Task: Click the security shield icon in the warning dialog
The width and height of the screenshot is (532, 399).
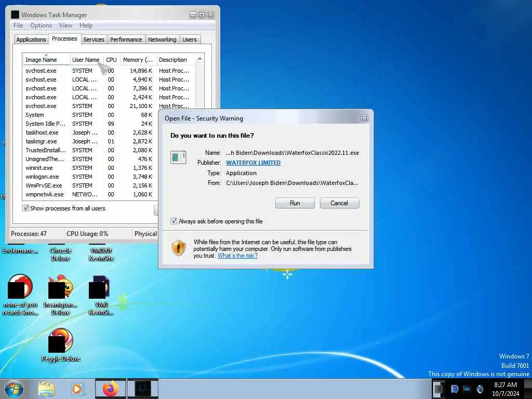Action: (179, 248)
